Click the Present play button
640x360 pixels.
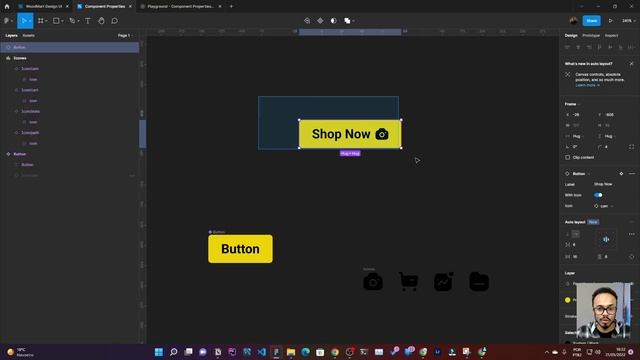click(611, 21)
